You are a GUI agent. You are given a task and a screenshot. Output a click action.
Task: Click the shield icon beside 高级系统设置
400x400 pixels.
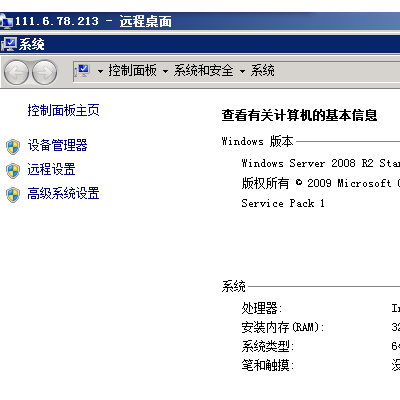(x=13, y=195)
